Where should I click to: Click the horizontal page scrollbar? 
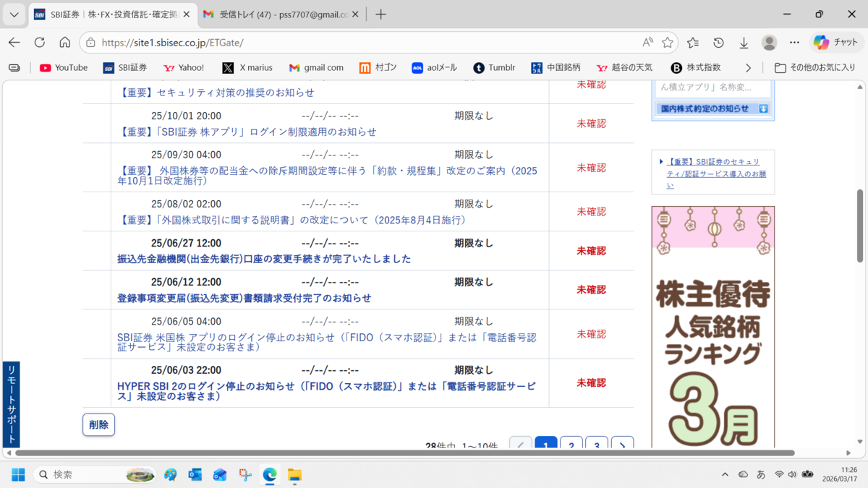click(405, 453)
